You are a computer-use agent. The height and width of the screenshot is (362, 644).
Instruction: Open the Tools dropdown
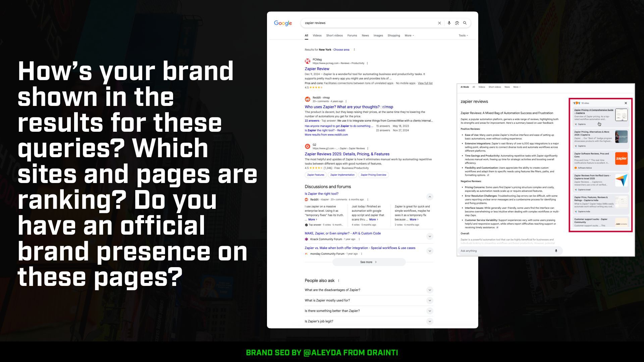(463, 36)
